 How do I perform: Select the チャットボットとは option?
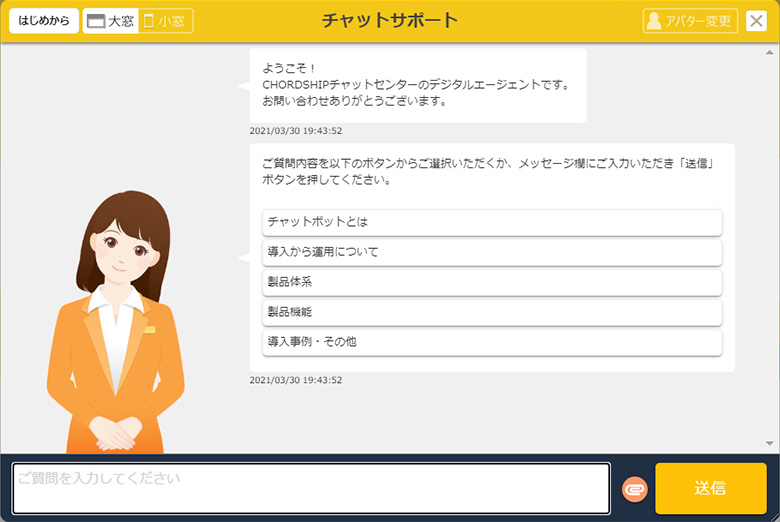(491, 222)
